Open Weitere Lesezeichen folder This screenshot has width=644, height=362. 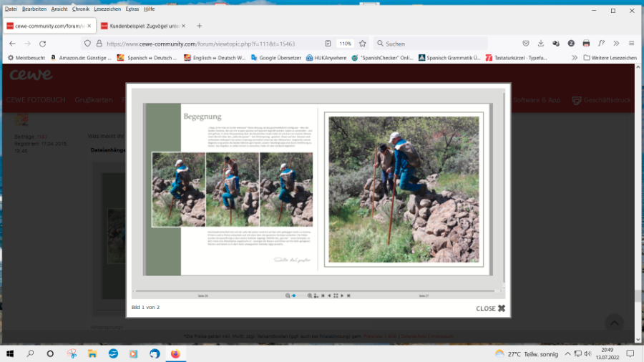[610, 58]
